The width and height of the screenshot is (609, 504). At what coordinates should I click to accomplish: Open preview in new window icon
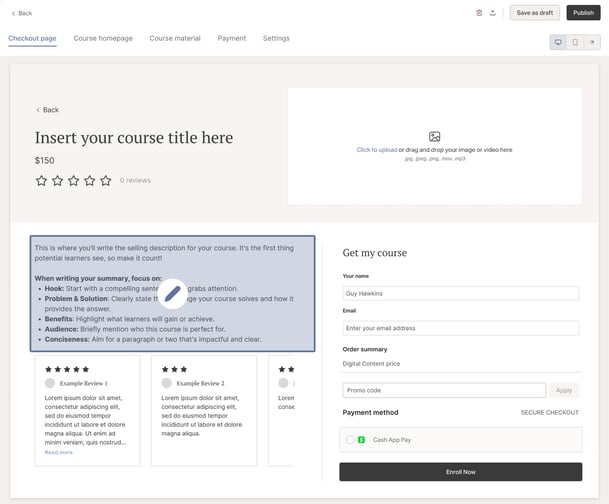[x=592, y=42]
